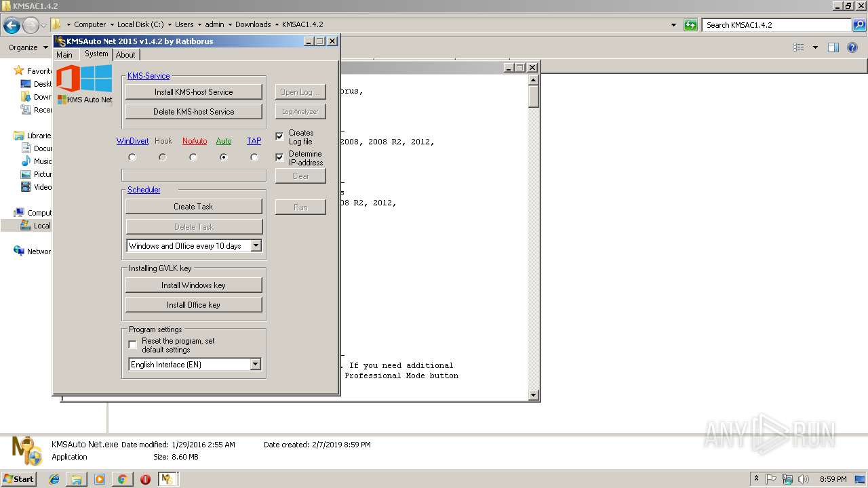Click the Action Center flag tray icon
Screen dimensions: 868x488
pos(772,479)
